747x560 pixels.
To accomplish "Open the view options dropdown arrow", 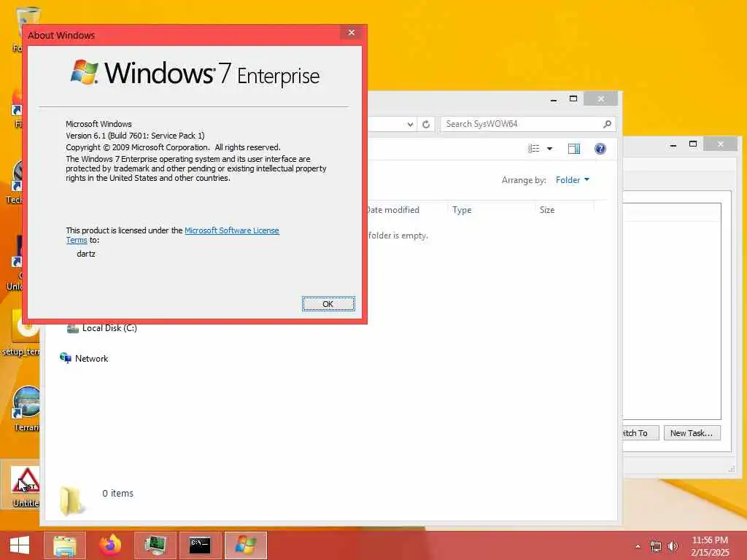I will (549, 149).
